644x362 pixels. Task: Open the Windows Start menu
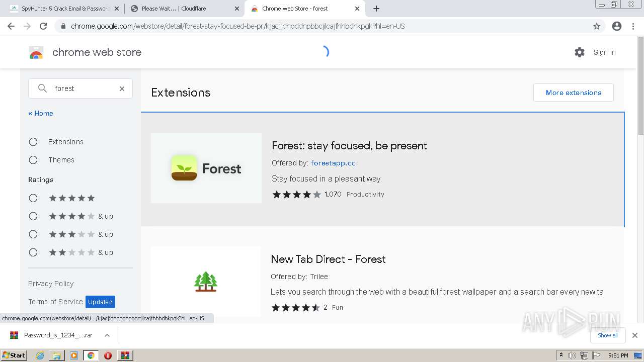[x=14, y=355]
